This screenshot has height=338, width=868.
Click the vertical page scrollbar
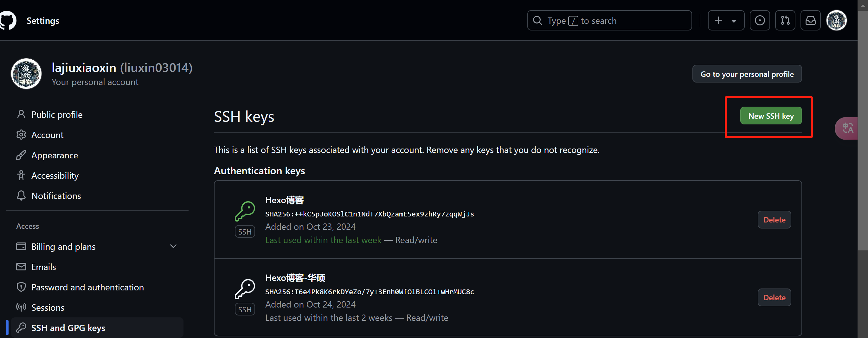863,128
